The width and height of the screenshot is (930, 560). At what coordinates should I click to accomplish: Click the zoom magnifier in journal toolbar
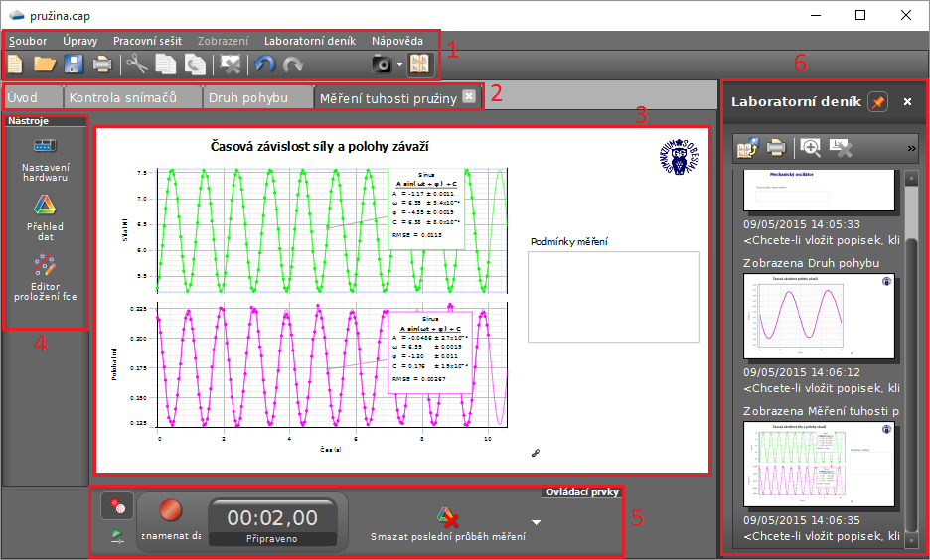812,148
